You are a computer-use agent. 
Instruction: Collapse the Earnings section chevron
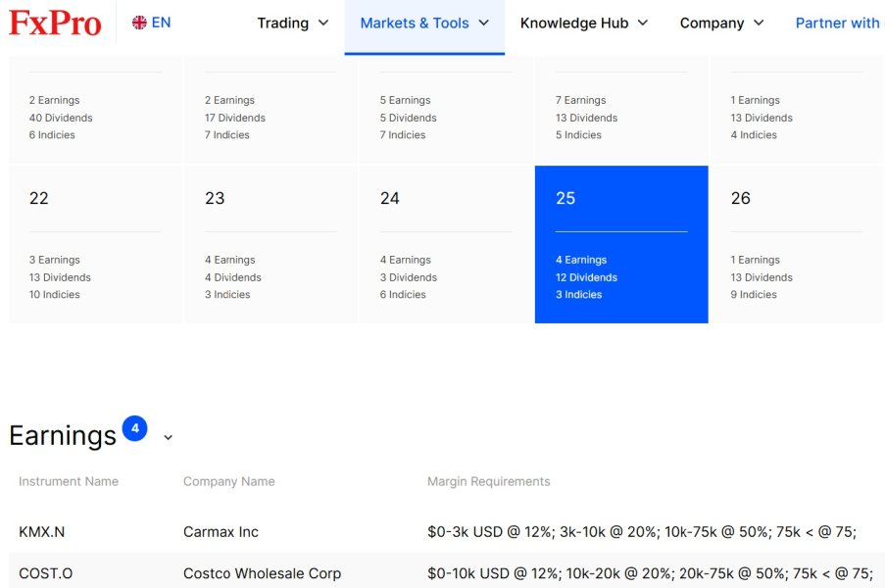168,437
